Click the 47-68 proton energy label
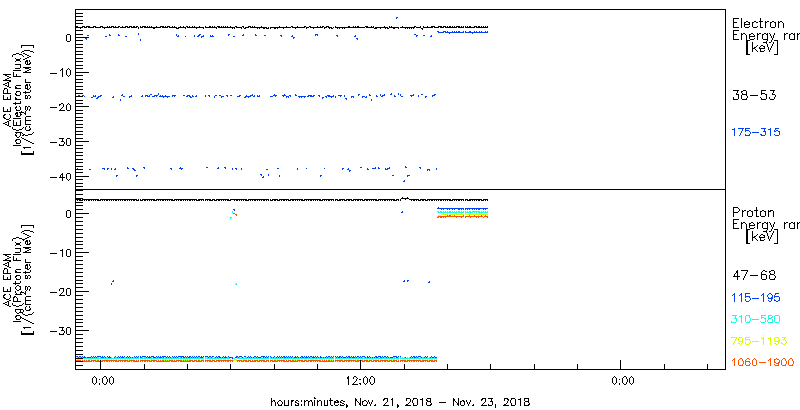Image resolution: width=800 pixels, height=410 pixels. pos(754,275)
